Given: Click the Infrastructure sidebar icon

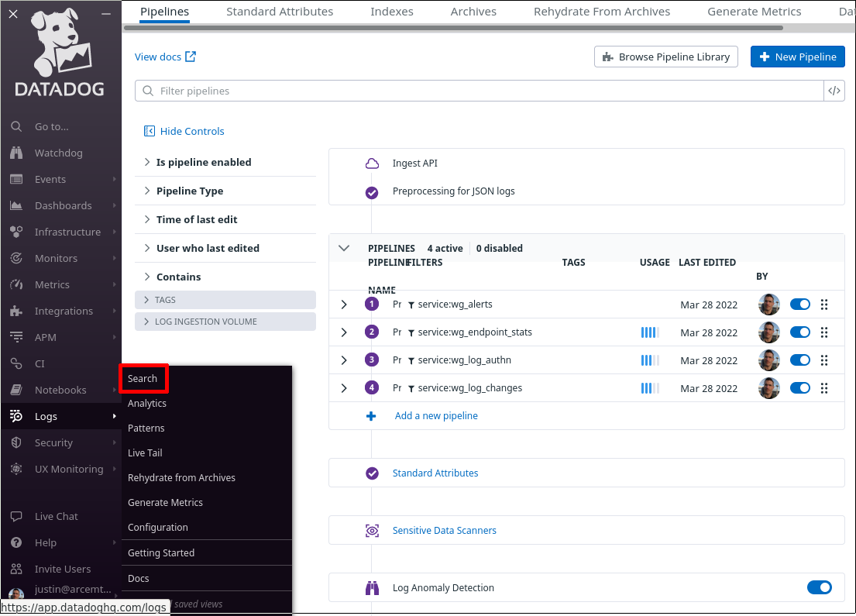Looking at the screenshot, I should (16, 232).
